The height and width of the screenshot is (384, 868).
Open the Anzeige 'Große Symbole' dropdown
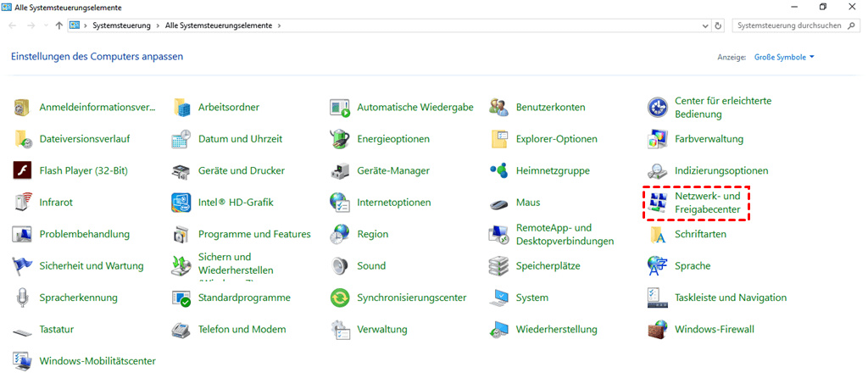coord(783,57)
